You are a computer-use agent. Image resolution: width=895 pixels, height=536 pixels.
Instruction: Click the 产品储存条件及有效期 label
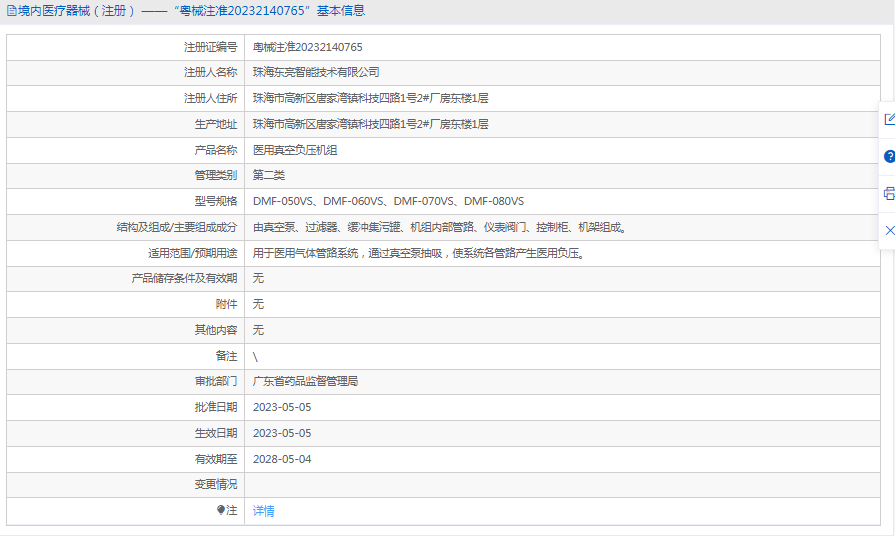pyautogui.click(x=184, y=278)
